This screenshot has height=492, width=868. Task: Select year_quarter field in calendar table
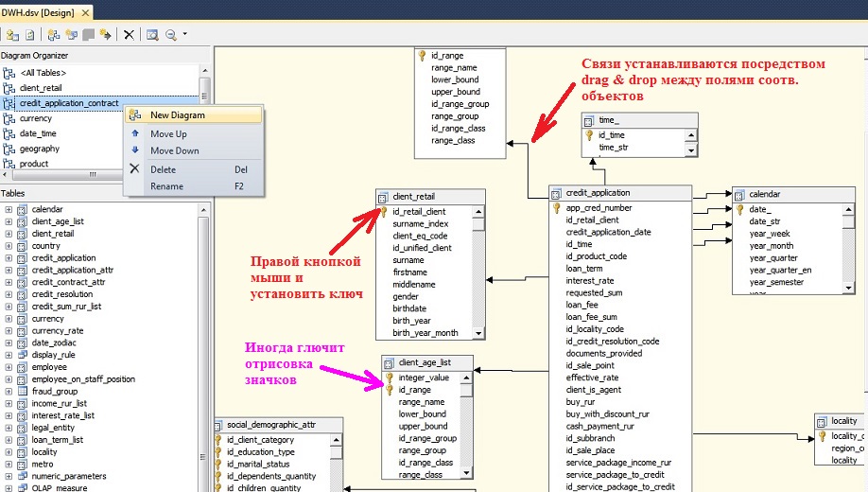[773, 258]
